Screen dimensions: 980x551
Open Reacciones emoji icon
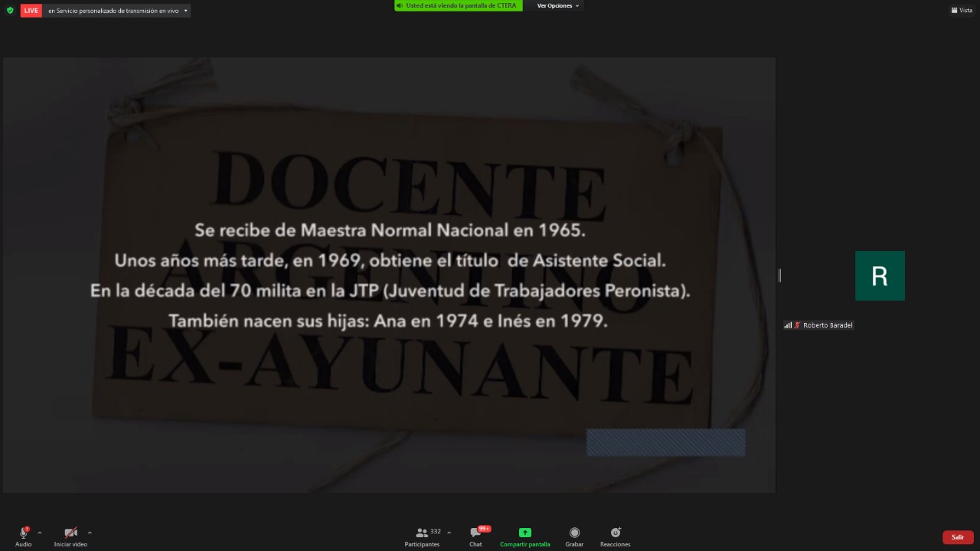(616, 533)
